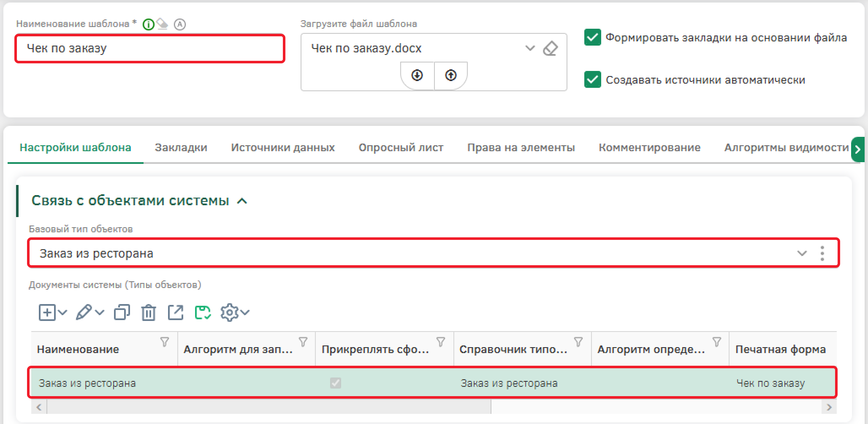Open the Чек по заказу.docx file dropdown
Screen dimensions: 868x424
530,48
